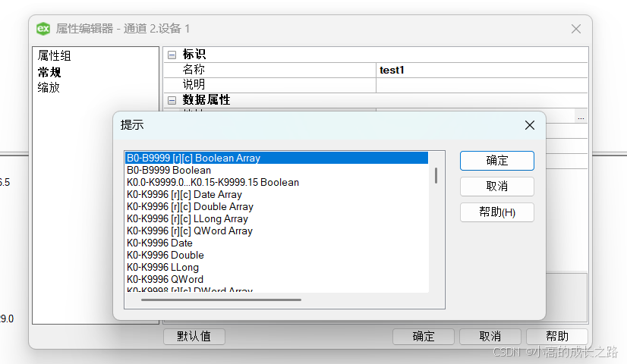This screenshot has height=364, width=627.
Task: Select the K0-K9996 Date entry
Action: coord(159,243)
